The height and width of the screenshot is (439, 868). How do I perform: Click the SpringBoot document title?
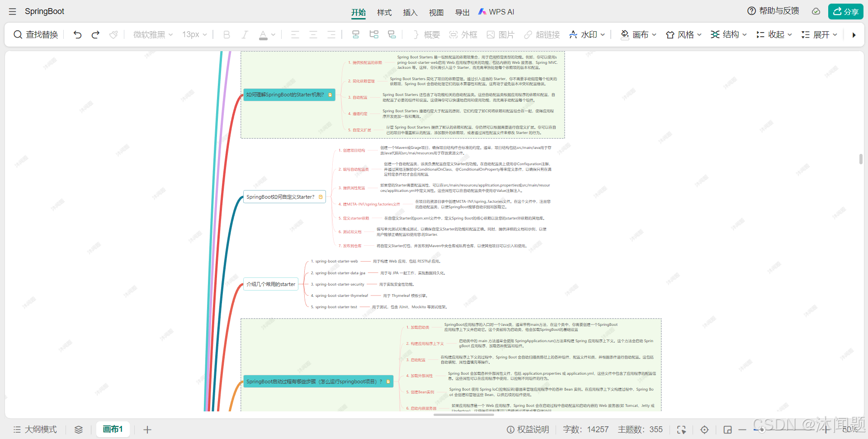pyautogui.click(x=44, y=11)
